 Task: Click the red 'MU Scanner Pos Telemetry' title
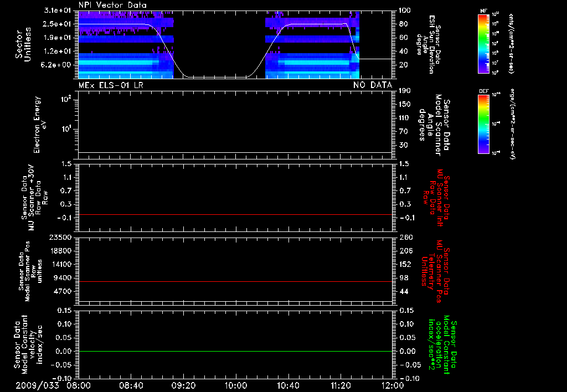tap(435, 271)
